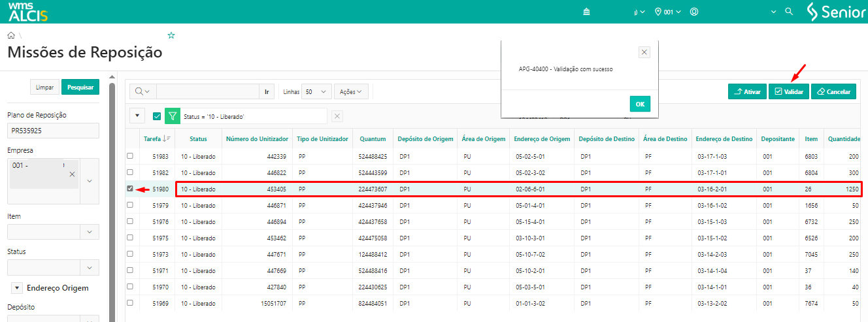The height and width of the screenshot is (322, 868).
Task: Sort by the Tarefa column header
Action: [x=151, y=138]
